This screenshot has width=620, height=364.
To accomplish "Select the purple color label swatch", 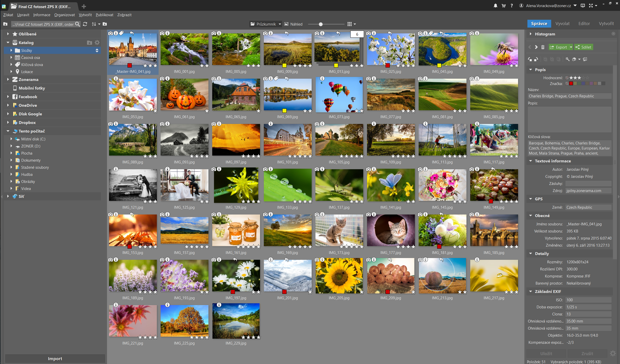I will 591,83.
